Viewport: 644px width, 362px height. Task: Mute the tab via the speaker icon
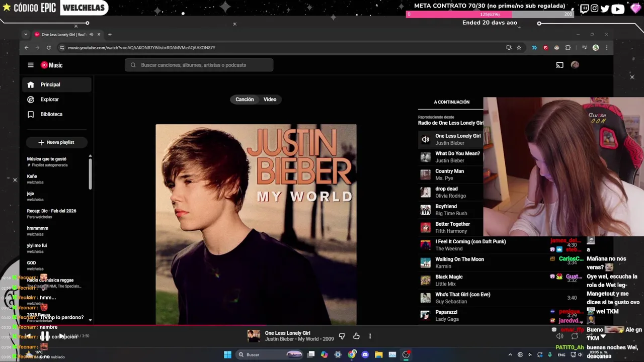coord(91,35)
